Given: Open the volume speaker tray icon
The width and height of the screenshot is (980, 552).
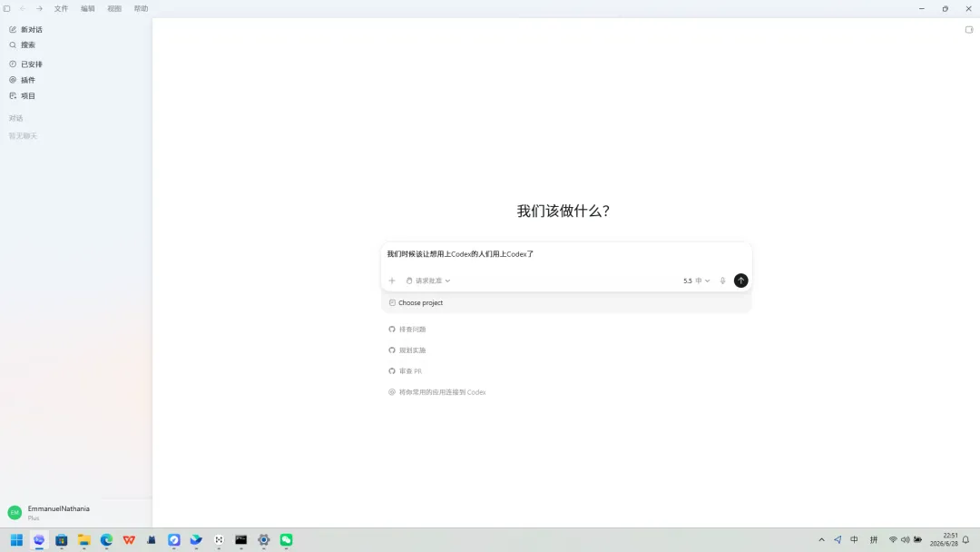Looking at the screenshot, I should tap(905, 539).
